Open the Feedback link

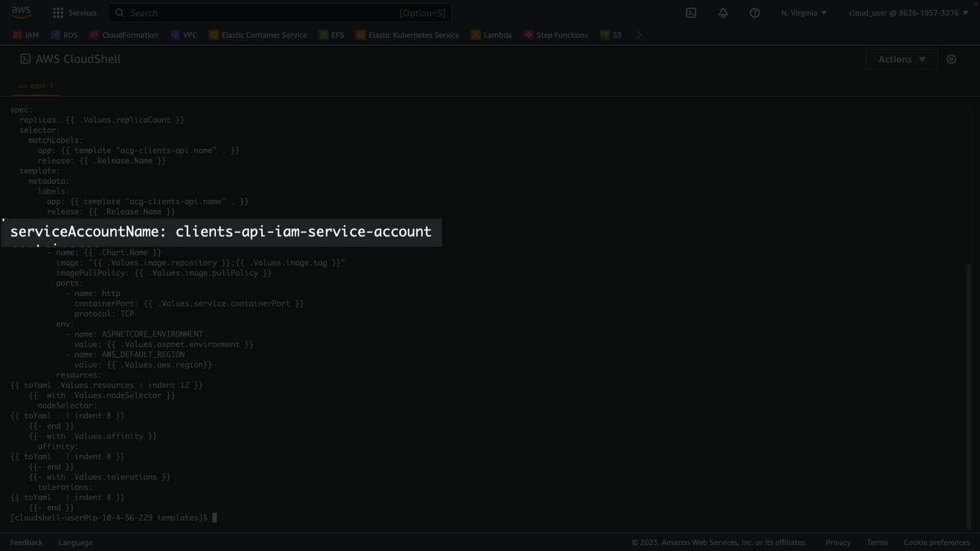[x=27, y=542]
